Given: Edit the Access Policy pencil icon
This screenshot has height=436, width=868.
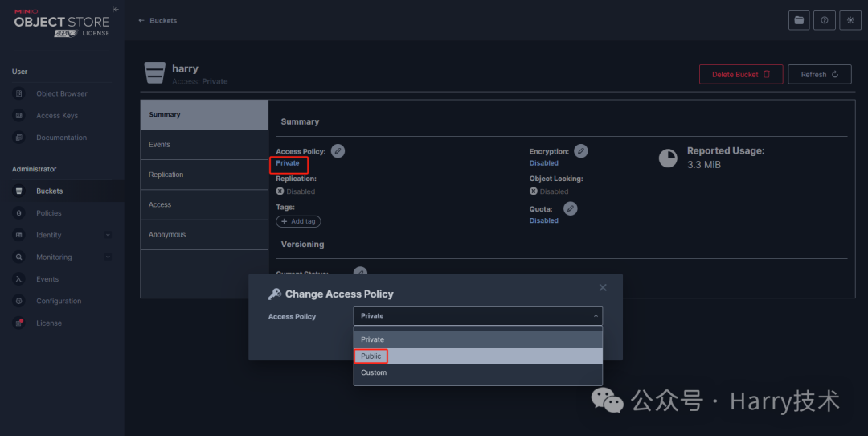Looking at the screenshot, I should click(x=338, y=150).
